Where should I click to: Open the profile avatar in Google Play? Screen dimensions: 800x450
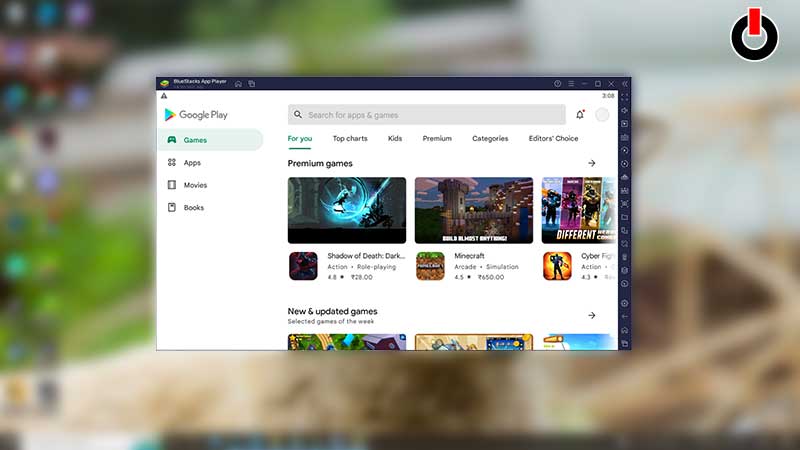[x=602, y=115]
